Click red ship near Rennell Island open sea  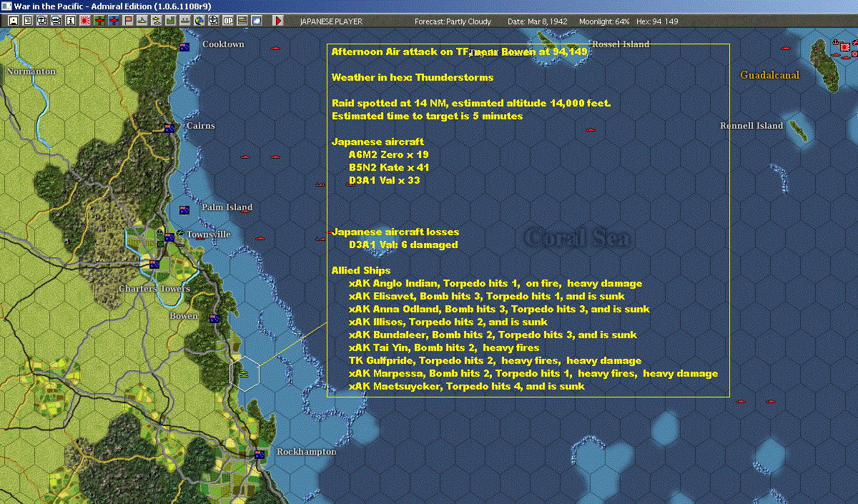click(x=591, y=129)
